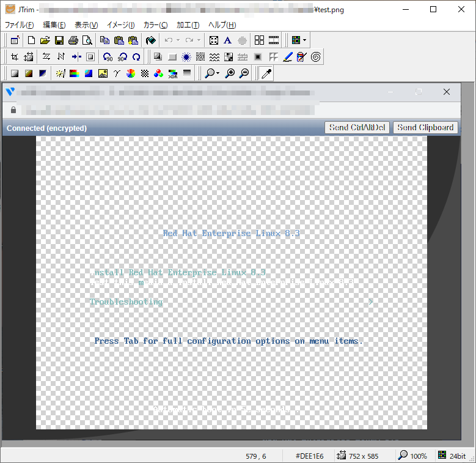
Task: Zoom out with the minus magnifier
Action: click(244, 73)
